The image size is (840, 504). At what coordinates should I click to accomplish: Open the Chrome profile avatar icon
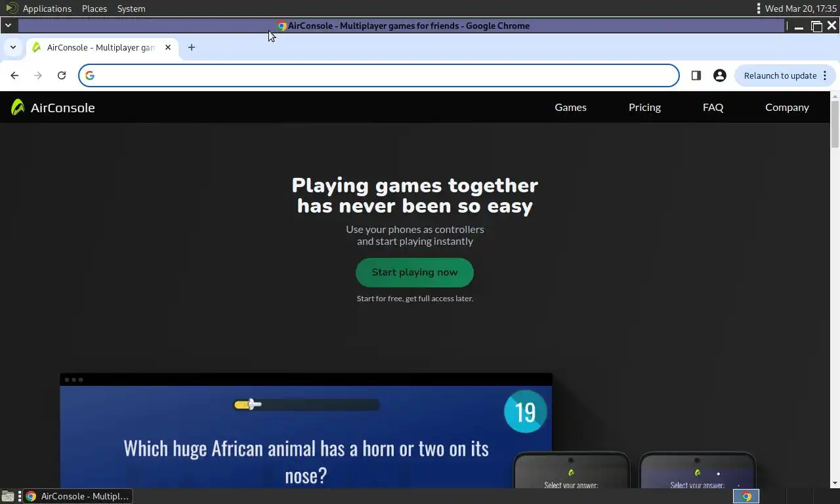pyautogui.click(x=720, y=75)
